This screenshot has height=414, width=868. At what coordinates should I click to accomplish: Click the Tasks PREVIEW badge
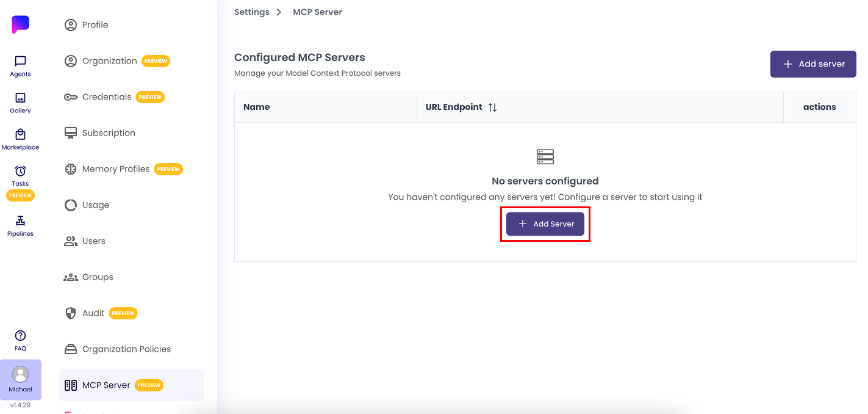tap(20, 195)
